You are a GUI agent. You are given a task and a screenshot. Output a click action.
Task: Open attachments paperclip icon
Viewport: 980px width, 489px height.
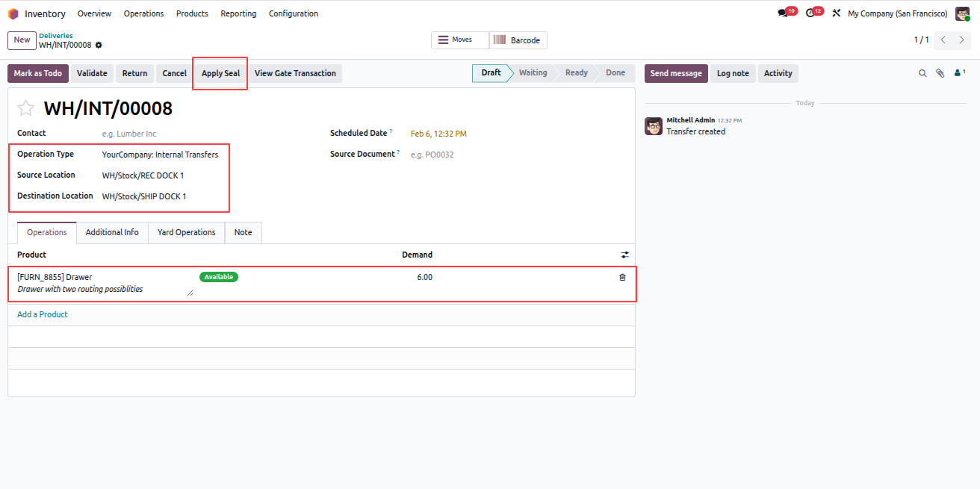point(940,73)
